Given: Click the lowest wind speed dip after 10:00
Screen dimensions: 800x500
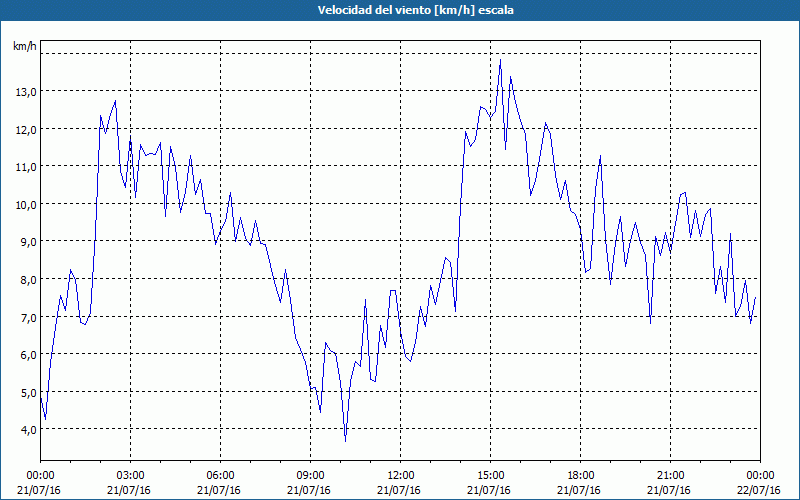Looking at the screenshot, I should click(345, 441).
